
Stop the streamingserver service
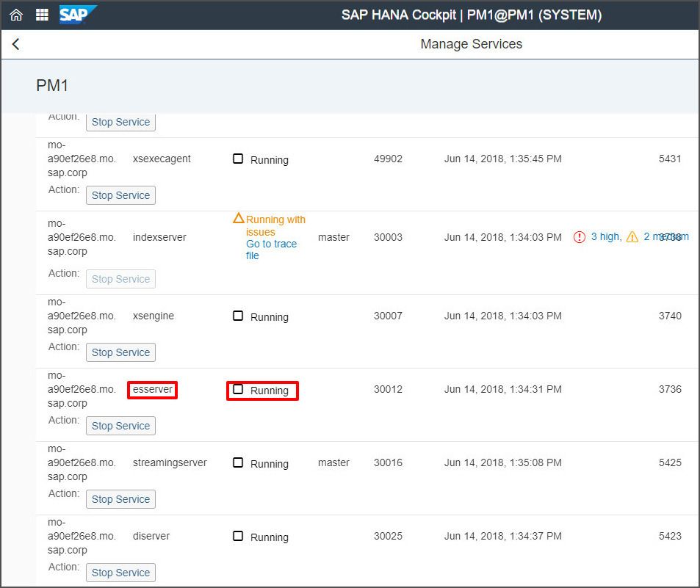coord(120,499)
